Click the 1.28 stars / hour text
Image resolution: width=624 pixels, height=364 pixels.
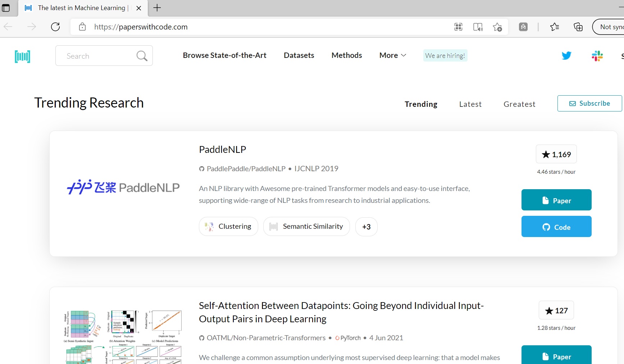(x=556, y=328)
